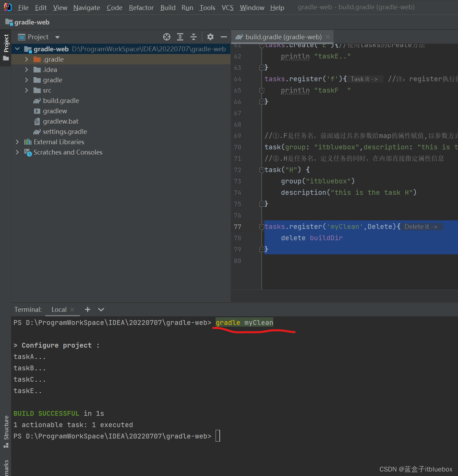Viewport: 458px width, 476px height.
Task: Select the .gradle folder row
Action: 121,59
